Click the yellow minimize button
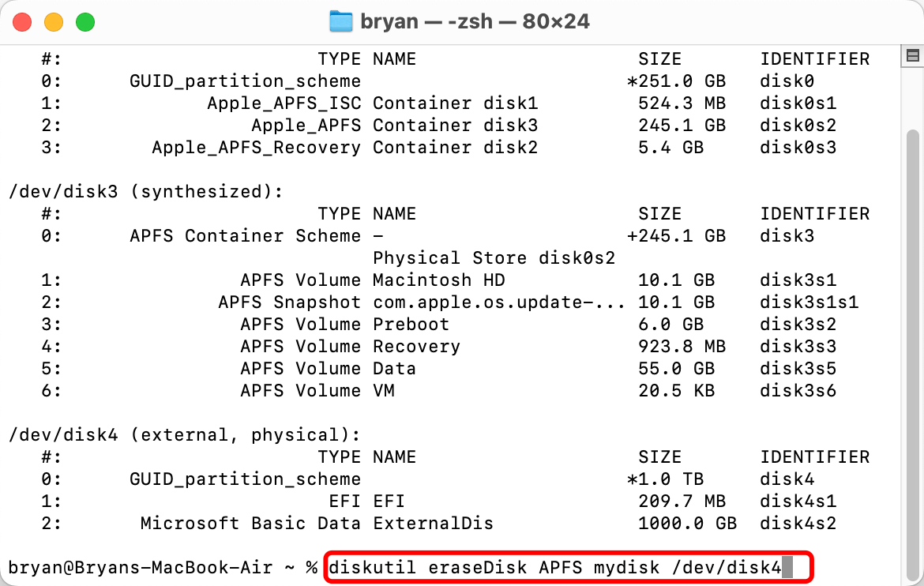The width and height of the screenshot is (924, 586). [54, 22]
